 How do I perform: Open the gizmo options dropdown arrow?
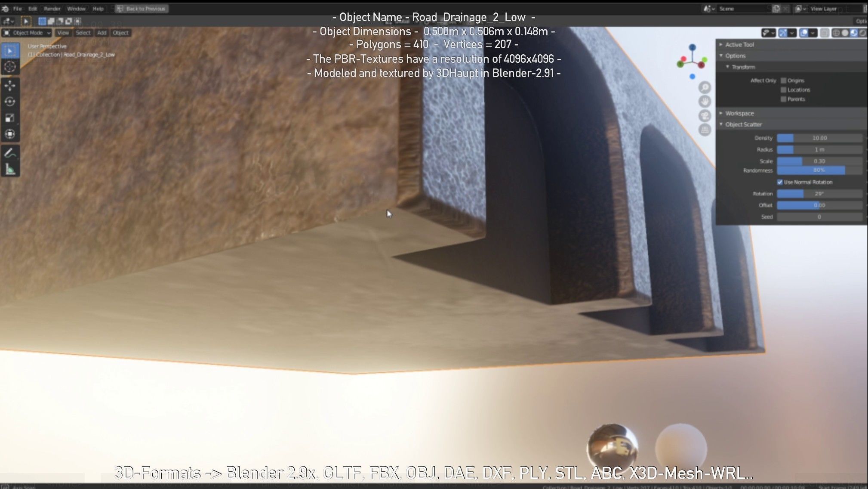pos(792,33)
